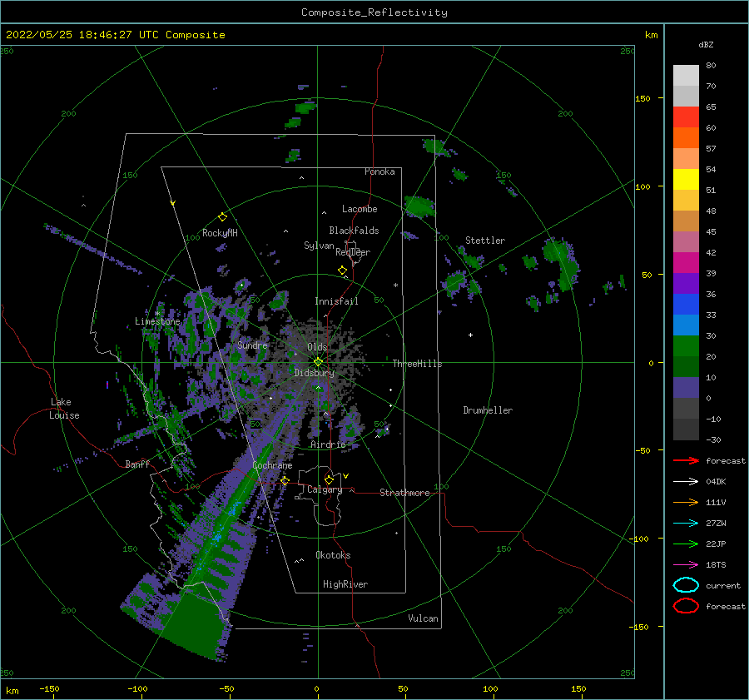Click the ThreeHills label
749x700 pixels.
tap(417, 364)
